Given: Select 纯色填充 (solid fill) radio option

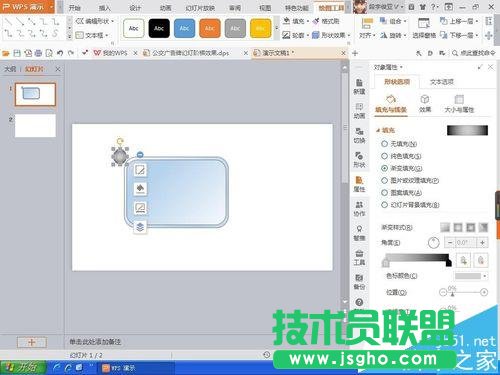Looking at the screenshot, I should (x=384, y=156).
